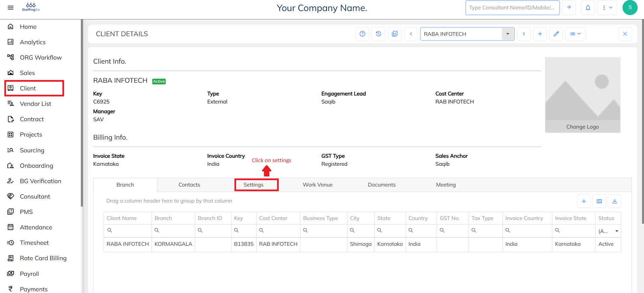Click the BG Verification sidebar icon
Screen dimensions: 644x293
[11, 181]
